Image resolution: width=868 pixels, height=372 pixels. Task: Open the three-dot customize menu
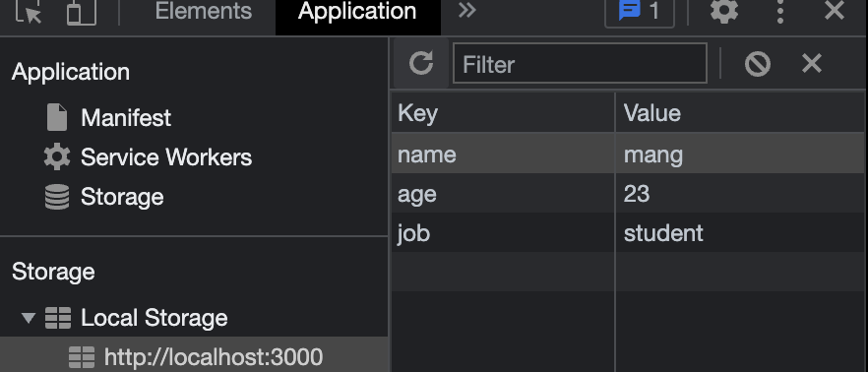780,11
